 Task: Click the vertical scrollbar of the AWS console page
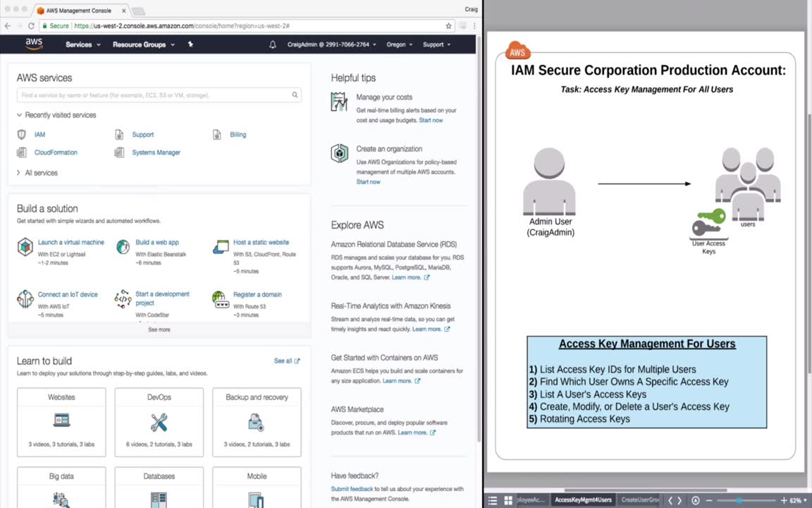[479, 238]
